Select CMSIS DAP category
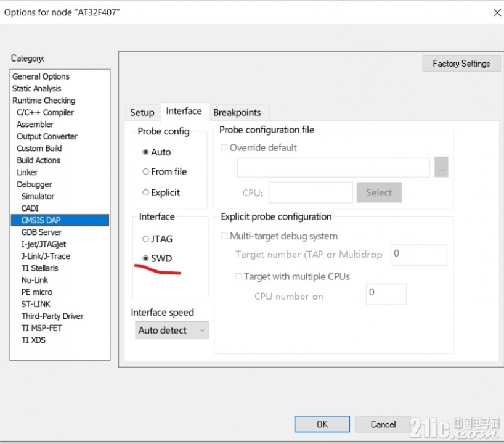 [x=60, y=220]
